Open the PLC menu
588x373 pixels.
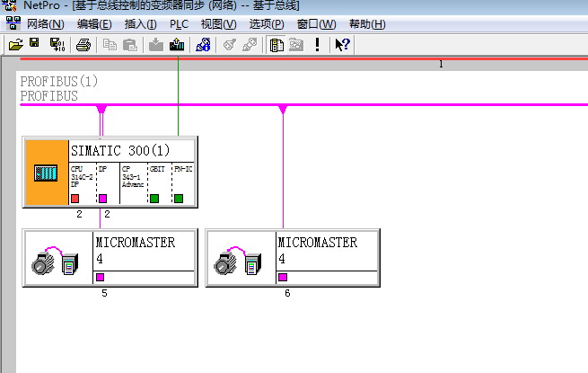click(x=179, y=24)
